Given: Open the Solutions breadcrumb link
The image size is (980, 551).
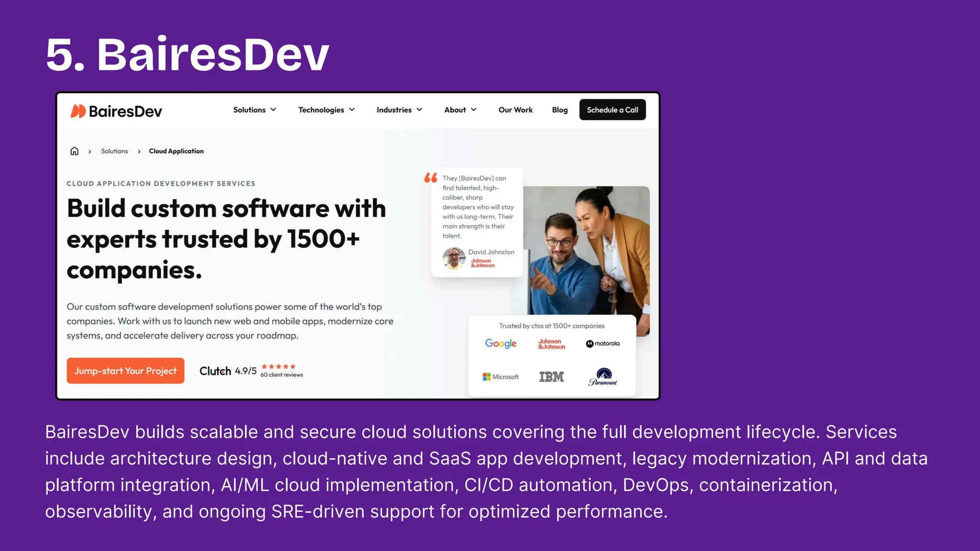Looking at the screenshot, I should (114, 151).
